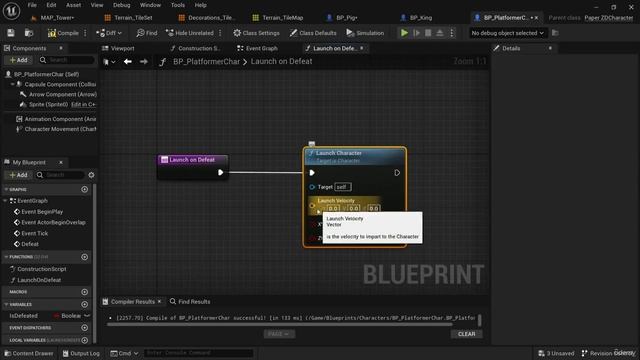The image size is (640, 360).
Task: Open the debug object selector dropdown
Action: tap(507, 33)
